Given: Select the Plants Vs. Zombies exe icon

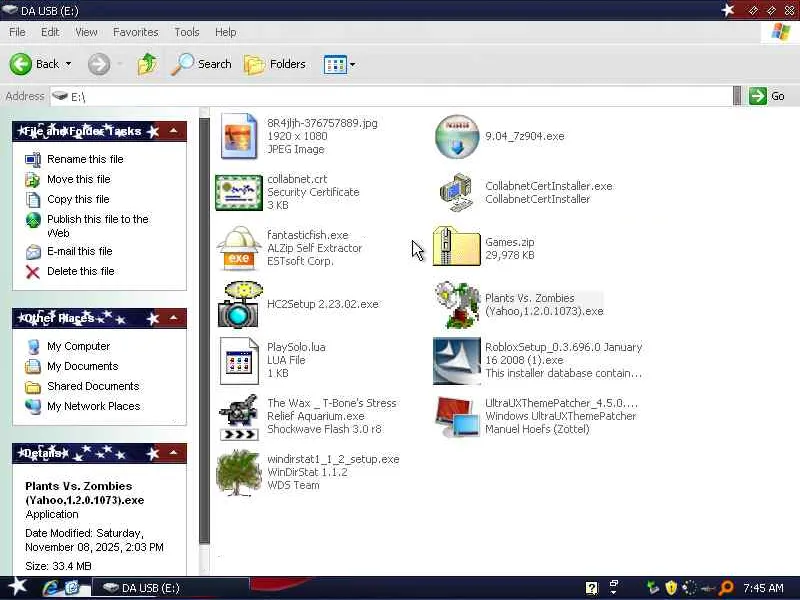Looking at the screenshot, I should 457,304.
